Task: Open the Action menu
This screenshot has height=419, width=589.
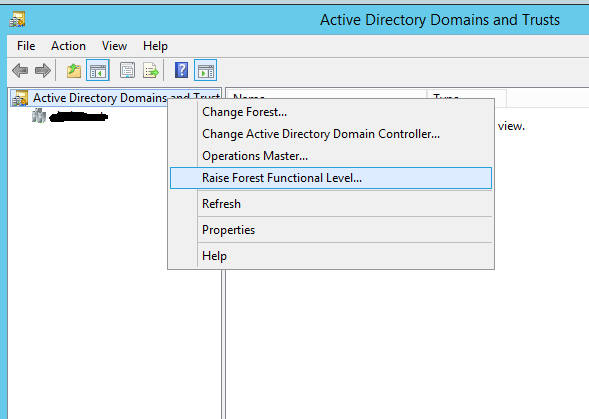Action: tap(68, 46)
